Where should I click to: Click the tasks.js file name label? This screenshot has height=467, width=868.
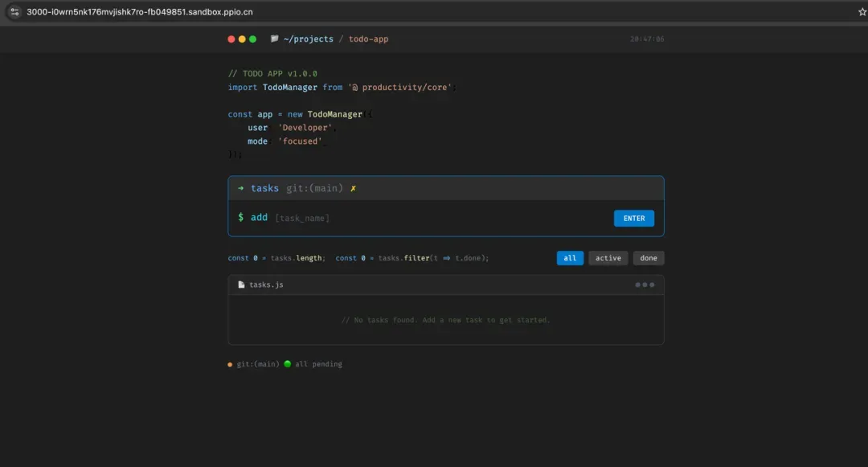pos(266,285)
